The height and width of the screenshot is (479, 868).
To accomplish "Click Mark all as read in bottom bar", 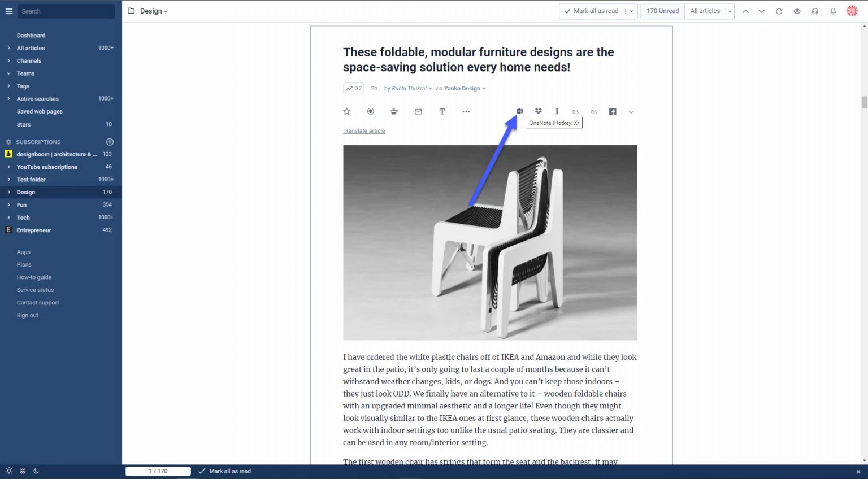I will 225,471.
